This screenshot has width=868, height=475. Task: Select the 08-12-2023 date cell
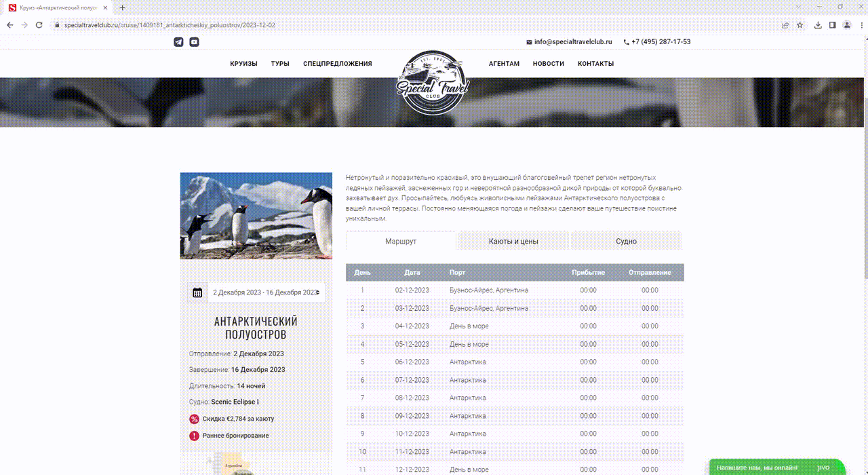pyautogui.click(x=412, y=398)
